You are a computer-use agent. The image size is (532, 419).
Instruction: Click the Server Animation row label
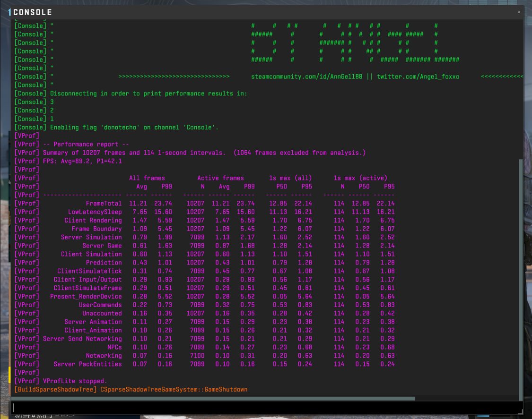93,322
